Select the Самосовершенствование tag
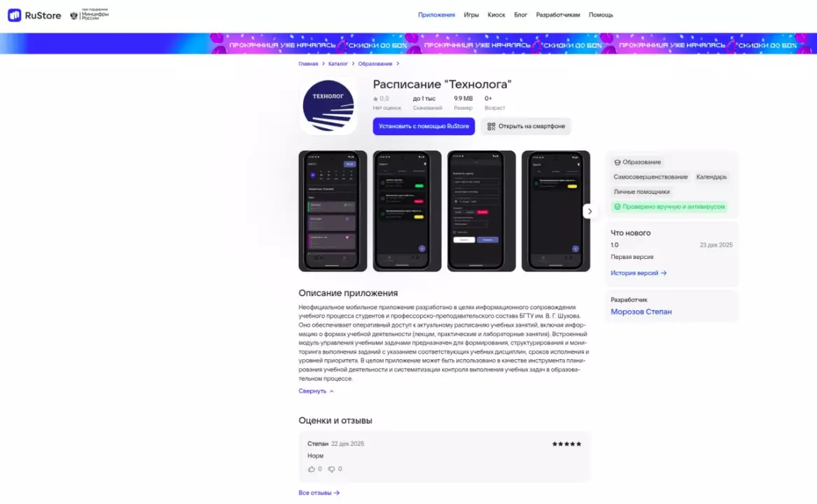The height and width of the screenshot is (504, 817). coord(650,177)
